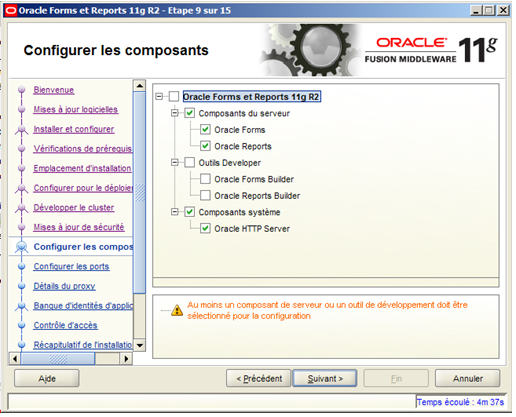This screenshot has height=417, width=516.
Task: Click the Développer le cluster step node icon
Action: pyautogui.click(x=22, y=208)
